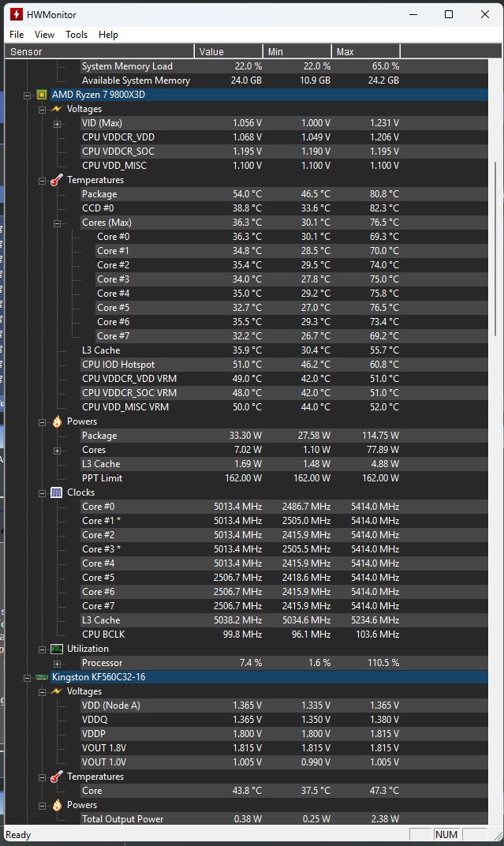Select the CPU IOD Hotspot row
Screen dimensions: 504x846
(283, 365)
